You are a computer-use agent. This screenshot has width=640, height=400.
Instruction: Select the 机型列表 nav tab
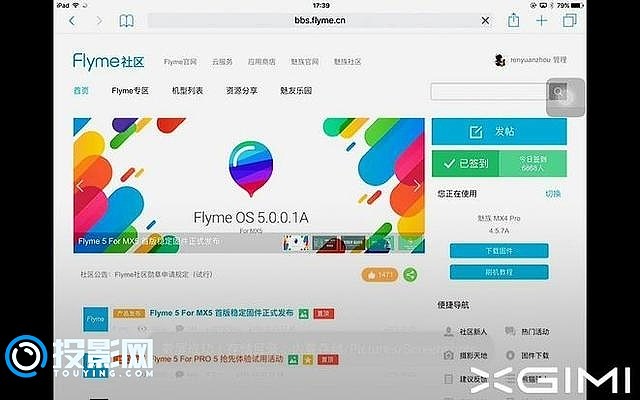tap(187, 91)
